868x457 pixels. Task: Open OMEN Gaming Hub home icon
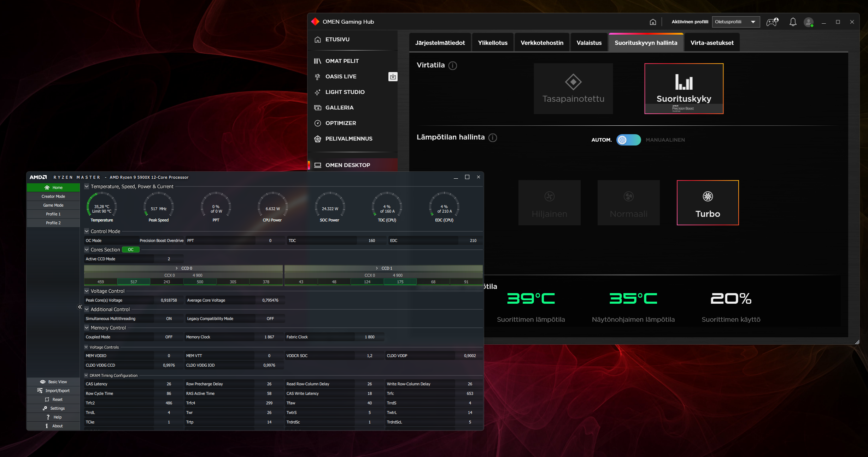click(652, 22)
